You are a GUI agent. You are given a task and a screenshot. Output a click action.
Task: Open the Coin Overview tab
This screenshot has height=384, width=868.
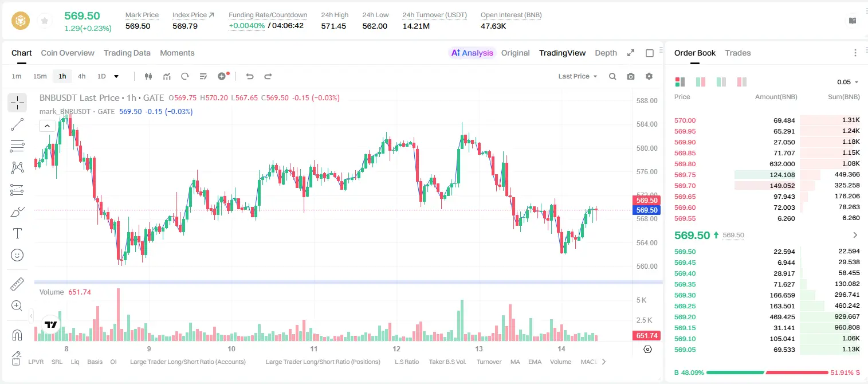pos(68,53)
